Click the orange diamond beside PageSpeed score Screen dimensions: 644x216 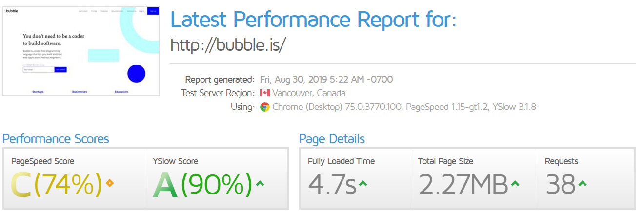110,184
